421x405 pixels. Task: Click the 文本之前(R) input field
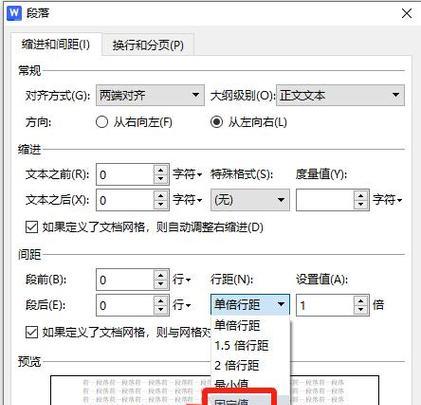click(125, 174)
